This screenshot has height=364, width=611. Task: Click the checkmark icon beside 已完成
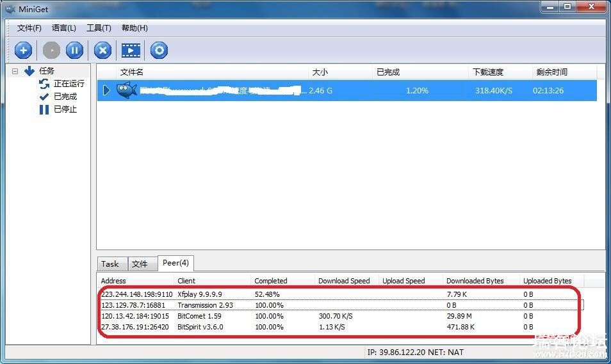(44, 97)
